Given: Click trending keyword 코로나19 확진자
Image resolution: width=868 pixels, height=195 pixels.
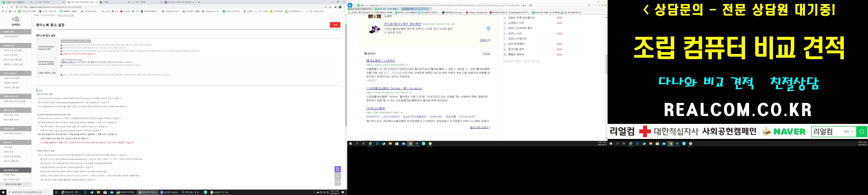Looking at the screenshot, I should (x=517, y=39).
